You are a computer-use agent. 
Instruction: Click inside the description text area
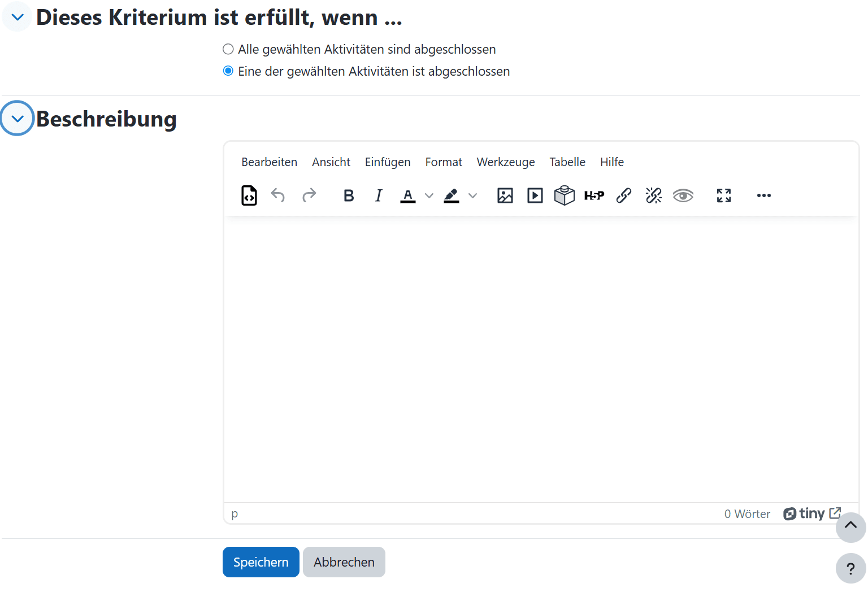click(541, 359)
